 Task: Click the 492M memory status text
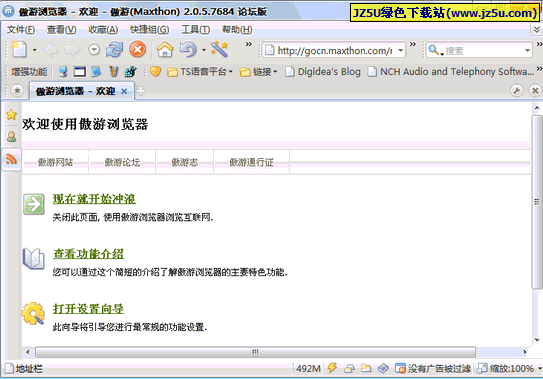(x=308, y=369)
